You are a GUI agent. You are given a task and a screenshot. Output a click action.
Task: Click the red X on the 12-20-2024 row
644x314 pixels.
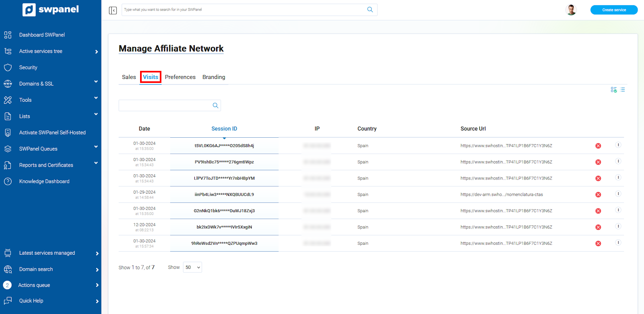598,227
